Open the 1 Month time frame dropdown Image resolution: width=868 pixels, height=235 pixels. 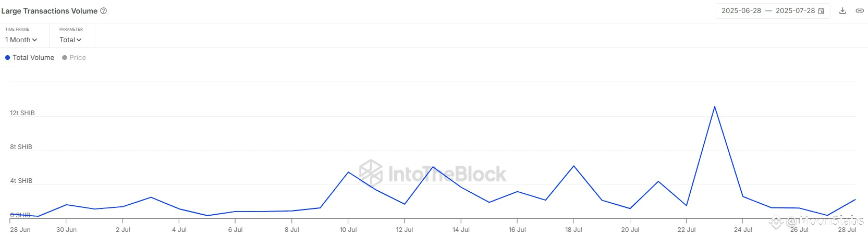pyautogui.click(x=21, y=40)
